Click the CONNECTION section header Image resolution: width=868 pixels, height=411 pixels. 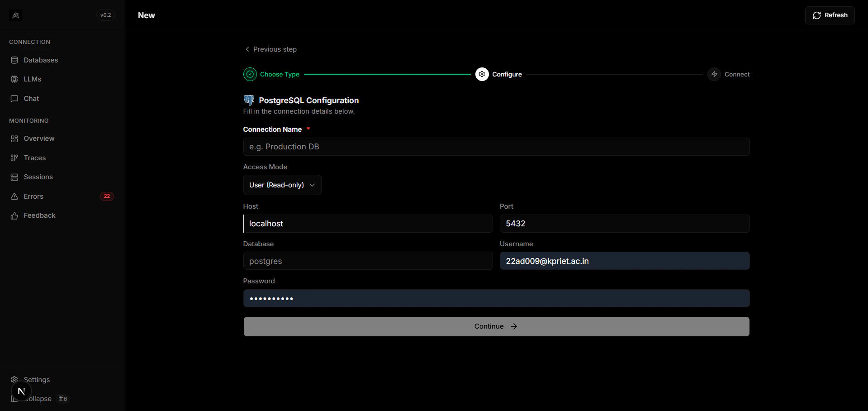30,42
